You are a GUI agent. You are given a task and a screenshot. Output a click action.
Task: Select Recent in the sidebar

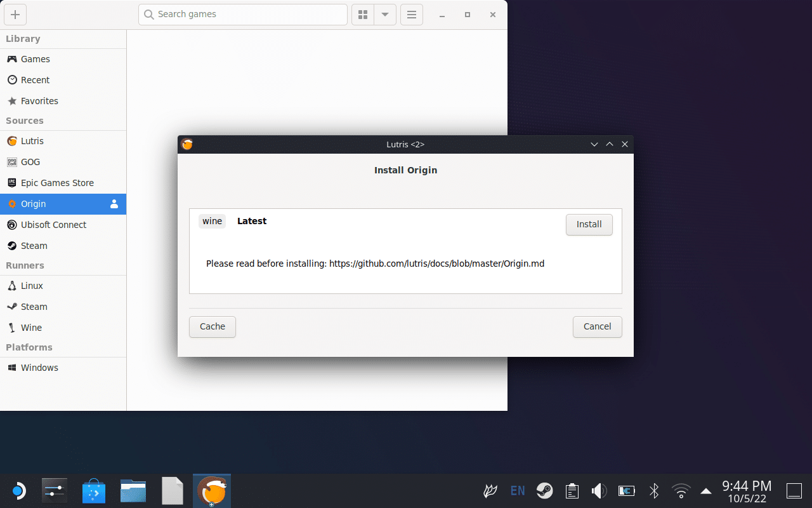63,80
